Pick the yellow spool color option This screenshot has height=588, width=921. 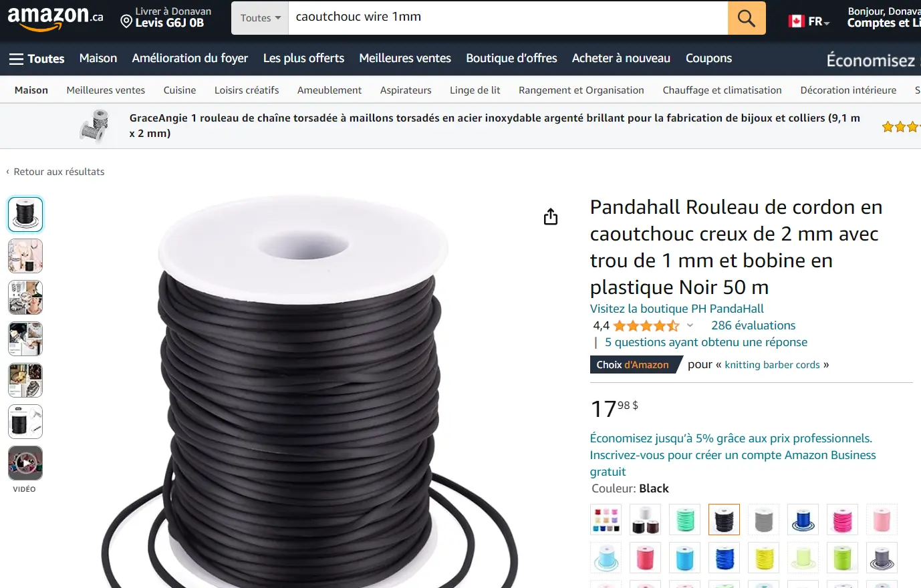(x=764, y=558)
